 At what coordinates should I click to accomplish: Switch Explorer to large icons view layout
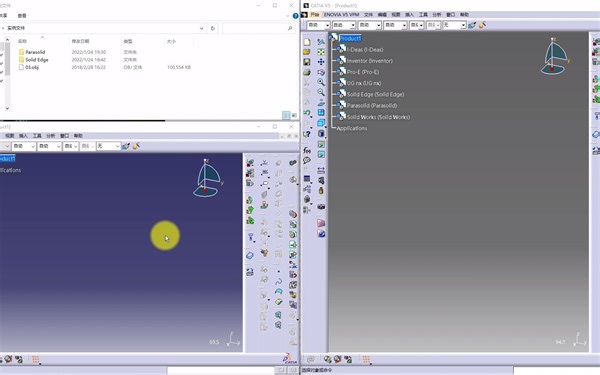(x=294, y=115)
